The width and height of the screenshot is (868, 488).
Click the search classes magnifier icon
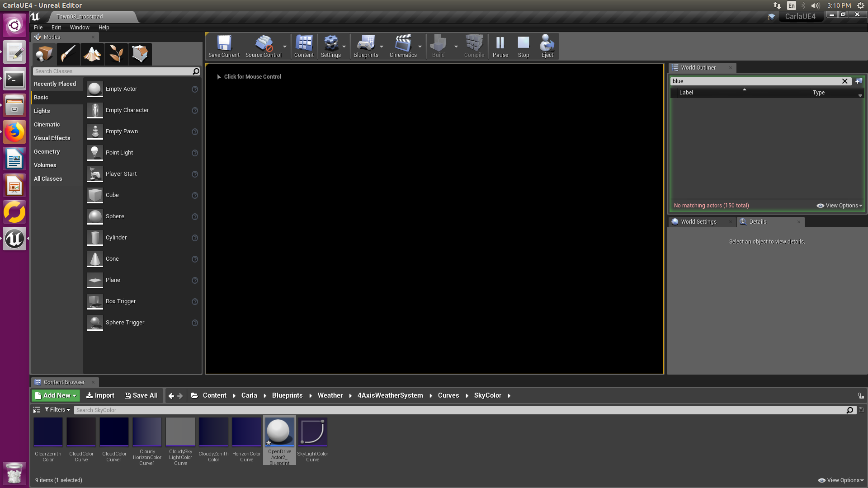196,71
